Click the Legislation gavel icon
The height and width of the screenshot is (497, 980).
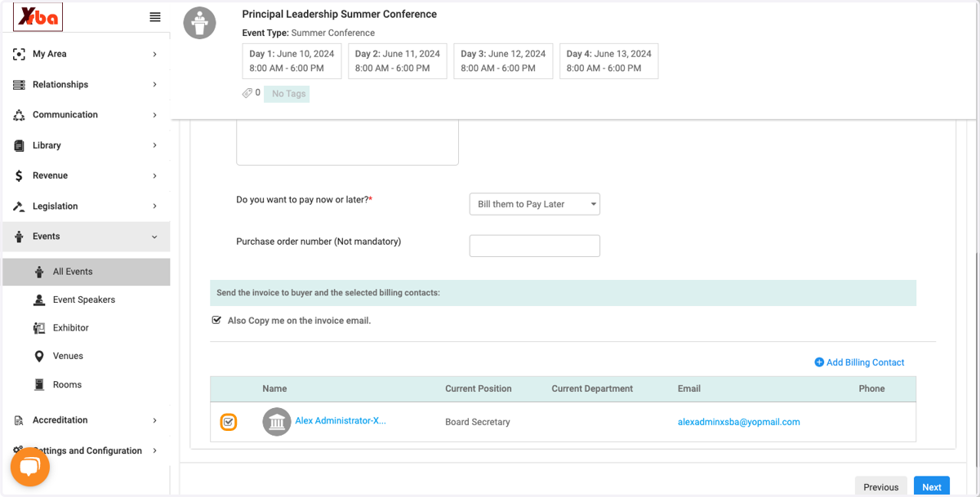[19, 206]
